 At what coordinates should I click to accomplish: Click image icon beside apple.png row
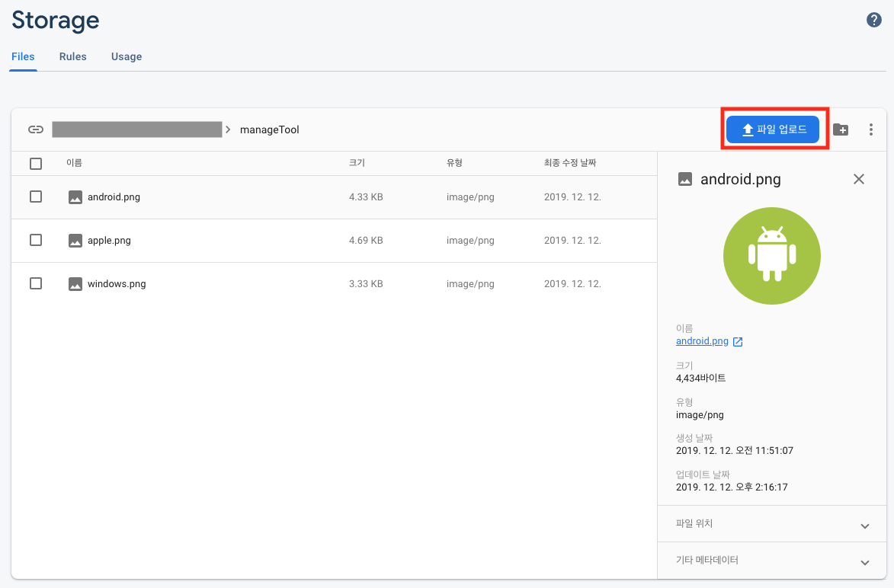click(75, 241)
